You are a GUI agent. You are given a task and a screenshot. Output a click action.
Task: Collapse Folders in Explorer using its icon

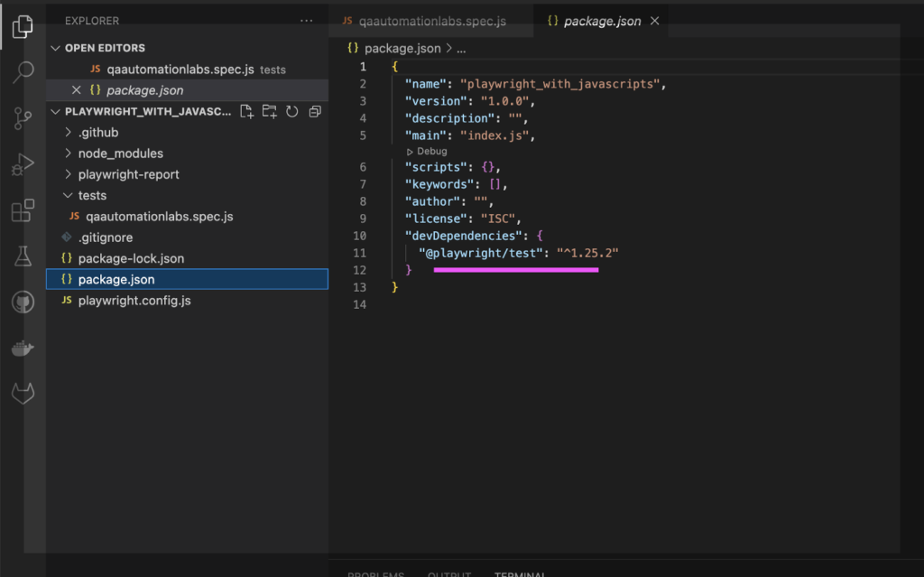[x=315, y=111]
